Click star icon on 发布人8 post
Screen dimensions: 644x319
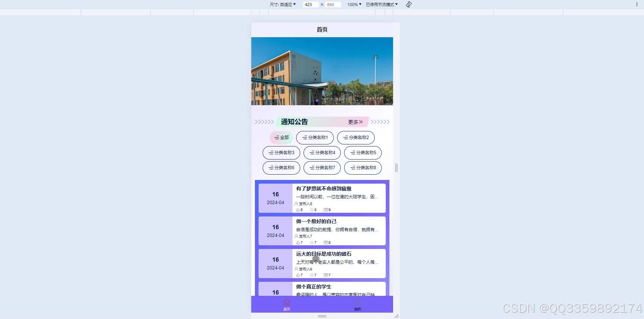tap(312, 210)
